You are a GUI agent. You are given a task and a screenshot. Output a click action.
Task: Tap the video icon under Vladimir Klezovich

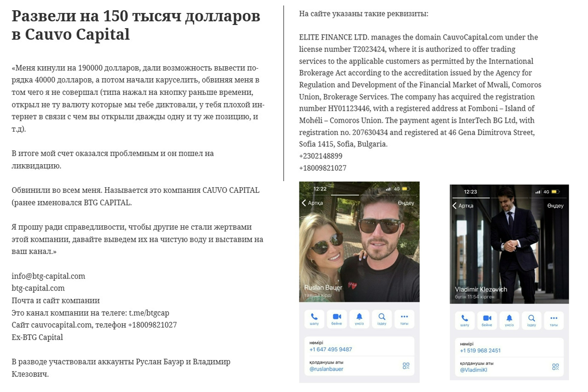click(x=487, y=320)
